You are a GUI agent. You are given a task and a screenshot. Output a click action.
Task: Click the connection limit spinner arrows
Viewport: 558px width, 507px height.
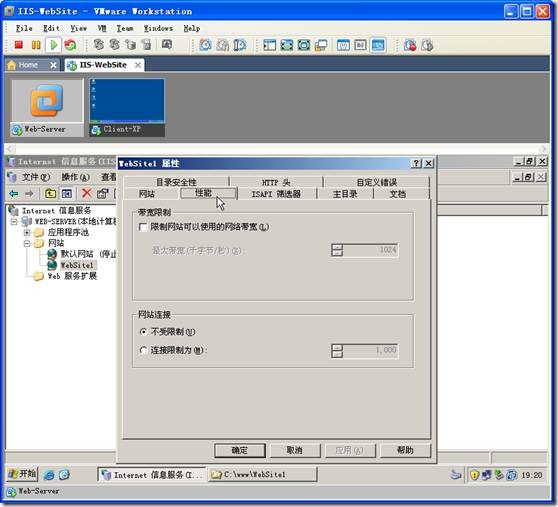(x=337, y=351)
